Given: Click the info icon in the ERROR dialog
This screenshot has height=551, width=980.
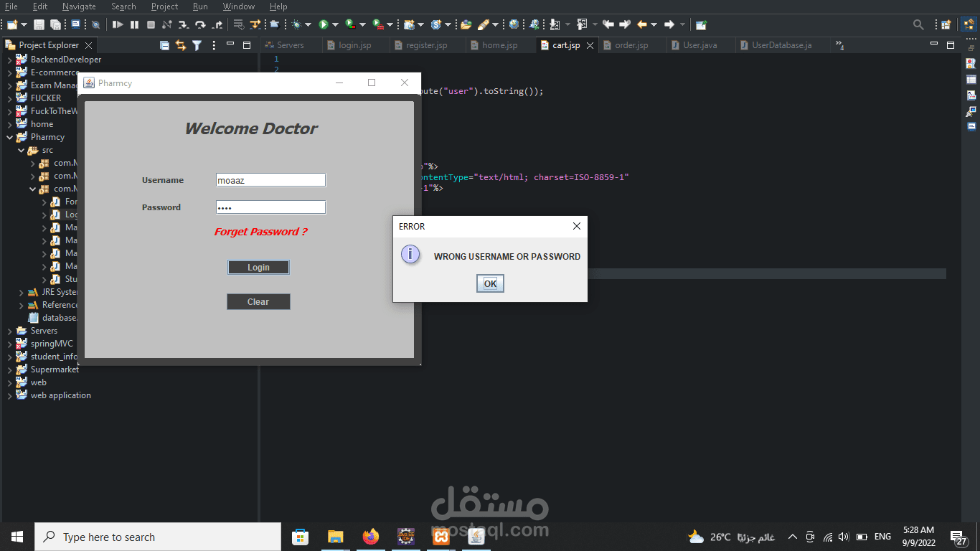Looking at the screenshot, I should pyautogui.click(x=410, y=254).
